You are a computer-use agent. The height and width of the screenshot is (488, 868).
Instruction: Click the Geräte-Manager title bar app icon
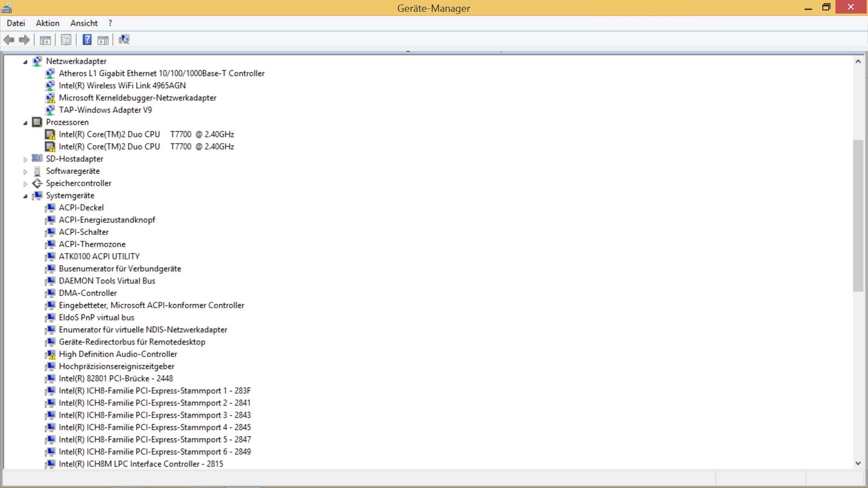7,8
